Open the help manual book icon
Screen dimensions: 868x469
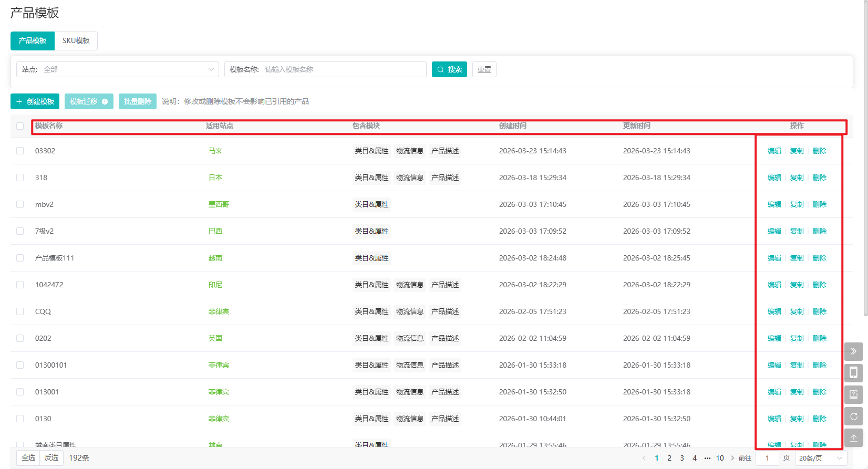tap(853, 394)
